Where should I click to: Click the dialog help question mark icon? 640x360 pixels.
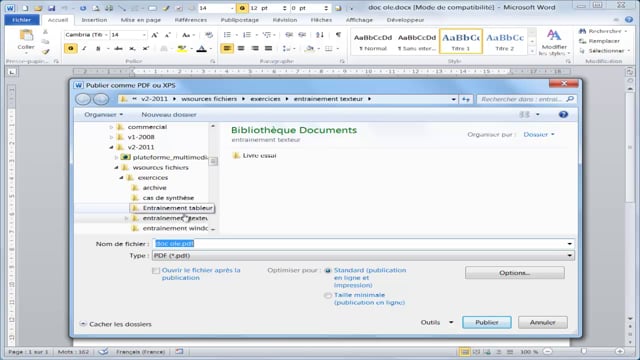point(563,115)
